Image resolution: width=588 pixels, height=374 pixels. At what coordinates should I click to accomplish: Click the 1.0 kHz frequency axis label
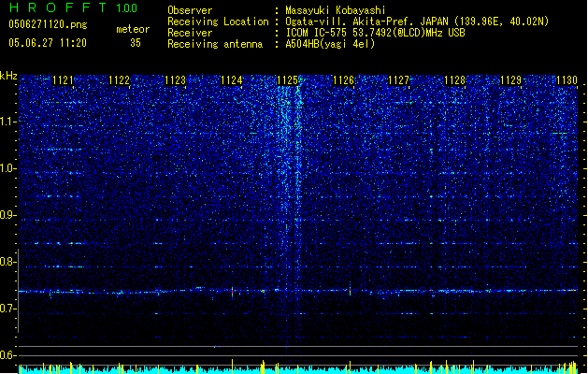pyautogui.click(x=8, y=168)
